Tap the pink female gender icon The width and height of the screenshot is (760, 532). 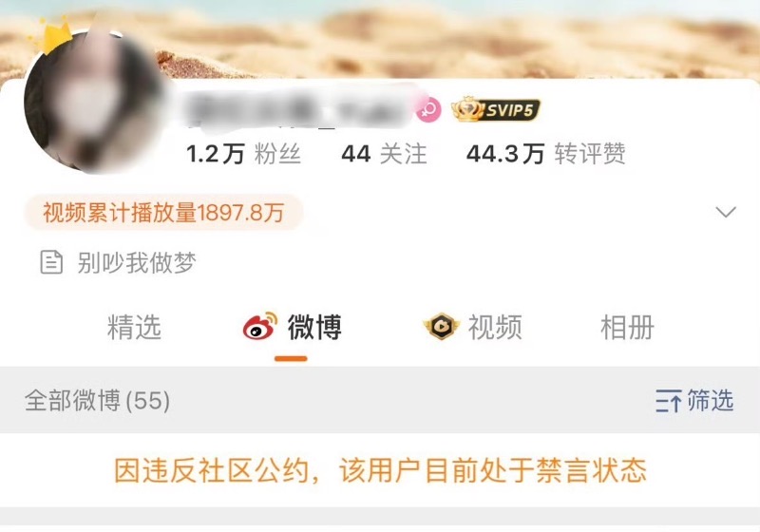(x=428, y=109)
